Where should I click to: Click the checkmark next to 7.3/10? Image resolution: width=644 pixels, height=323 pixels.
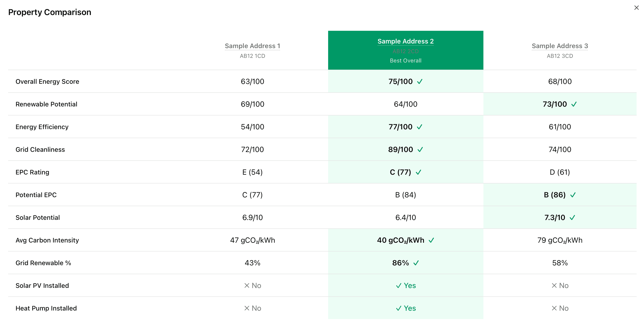[572, 218]
